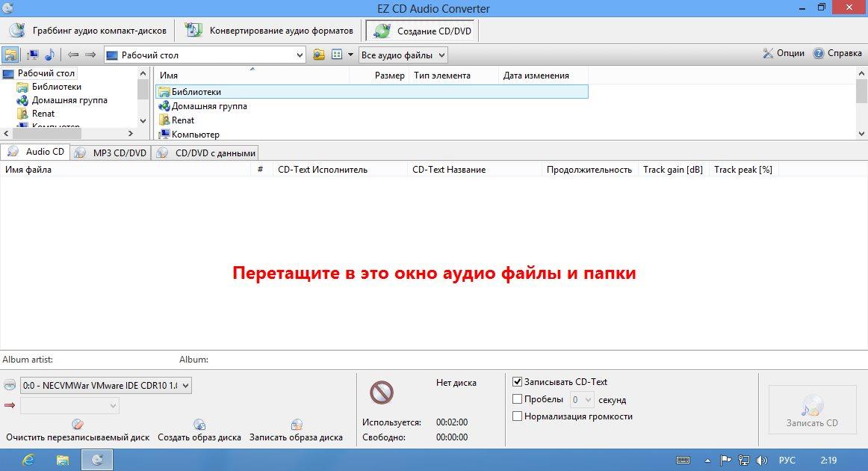Sort by Размер column header

(379, 76)
